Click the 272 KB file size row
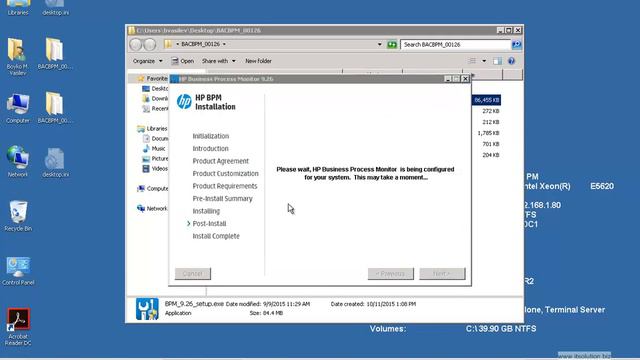The image size is (640, 360). tap(491, 111)
